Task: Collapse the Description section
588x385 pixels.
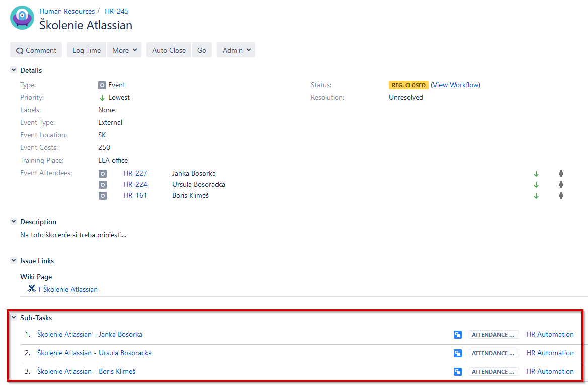Action: click(x=14, y=222)
